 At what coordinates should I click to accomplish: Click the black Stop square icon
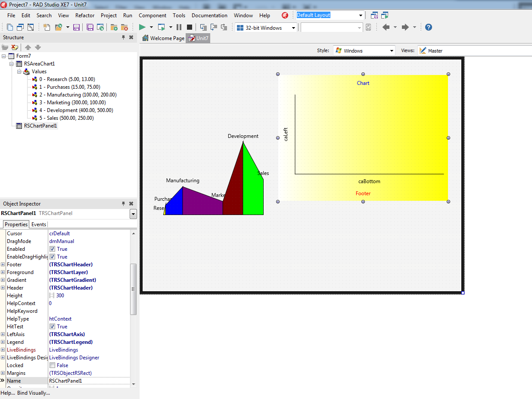coord(190,28)
